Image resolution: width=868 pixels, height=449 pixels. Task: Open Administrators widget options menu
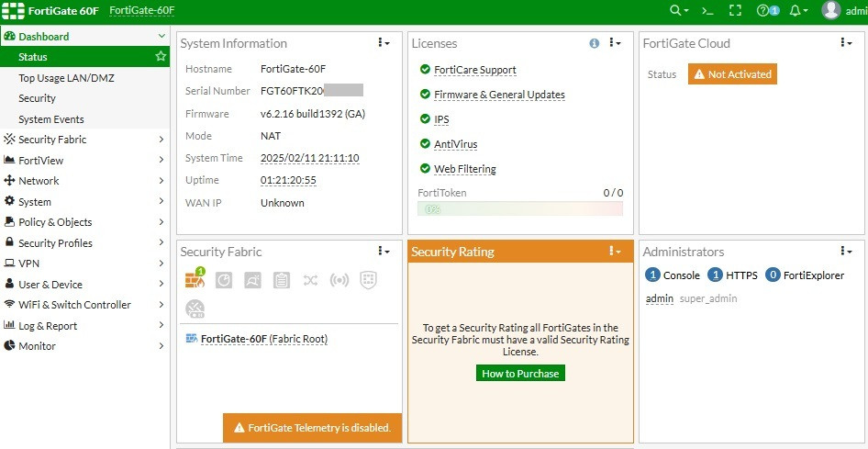[x=846, y=252]
